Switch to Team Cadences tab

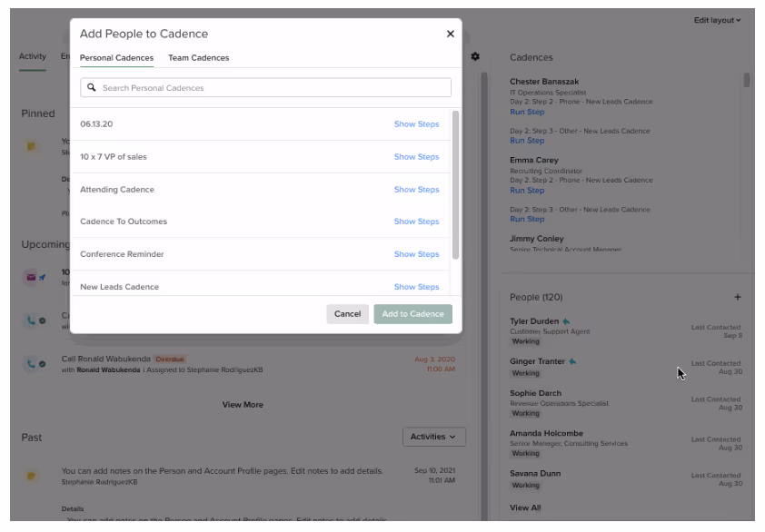point(199,57)
